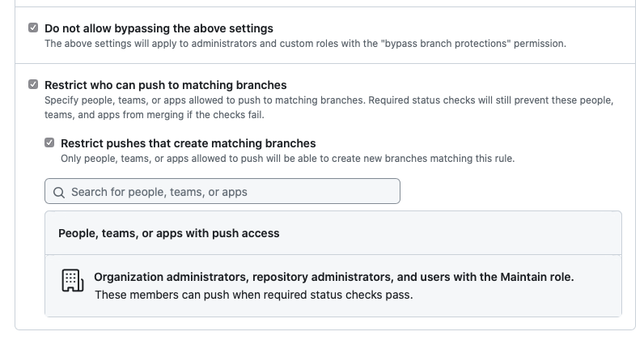Click empty area of push access header row
Viewport: 644px width, 340px height.
pos(451,233)
